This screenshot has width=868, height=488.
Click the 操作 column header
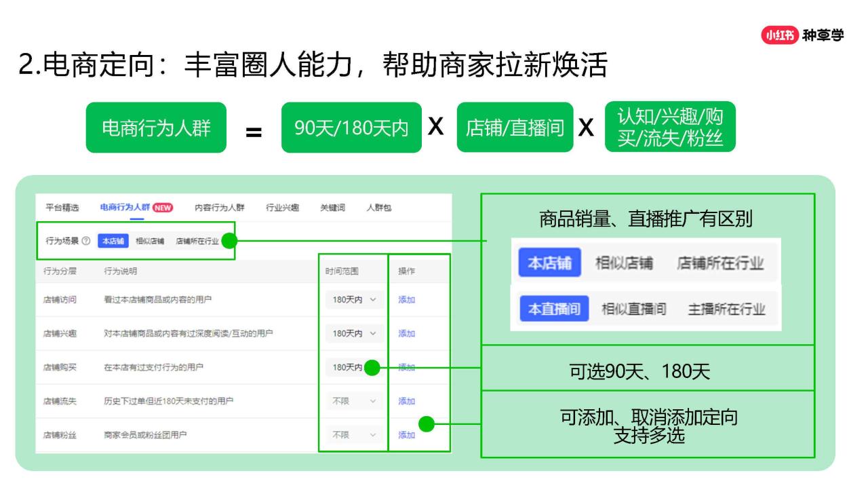406,271
